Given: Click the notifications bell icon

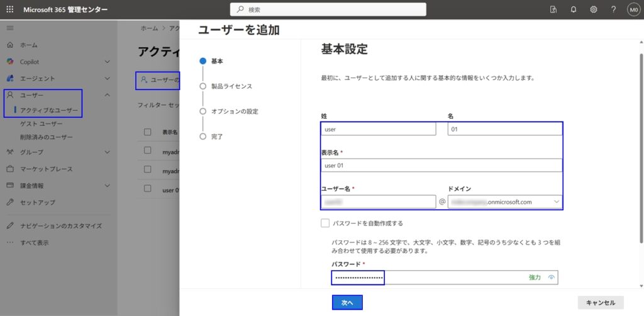Looking at the screenshot, I should coord(573,9).
